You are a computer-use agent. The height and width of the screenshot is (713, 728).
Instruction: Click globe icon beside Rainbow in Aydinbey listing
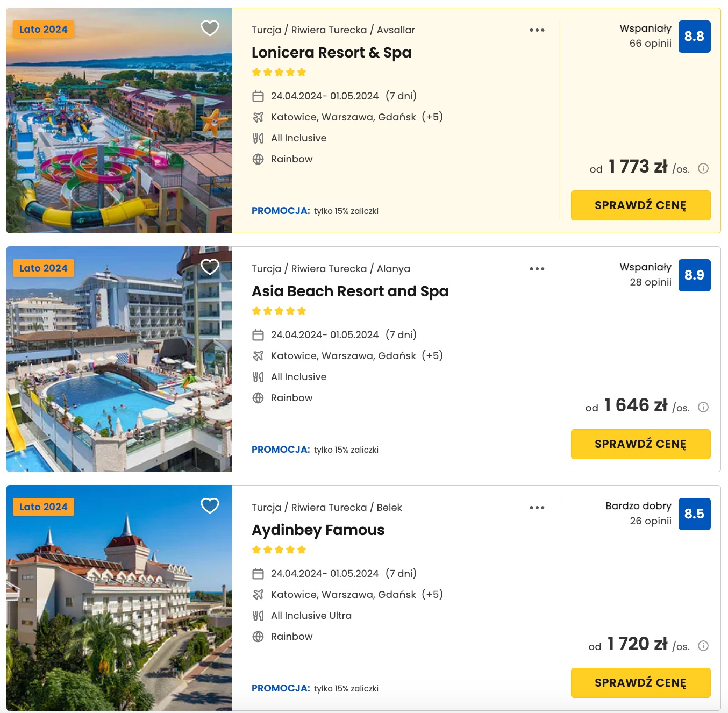point(258,637)
